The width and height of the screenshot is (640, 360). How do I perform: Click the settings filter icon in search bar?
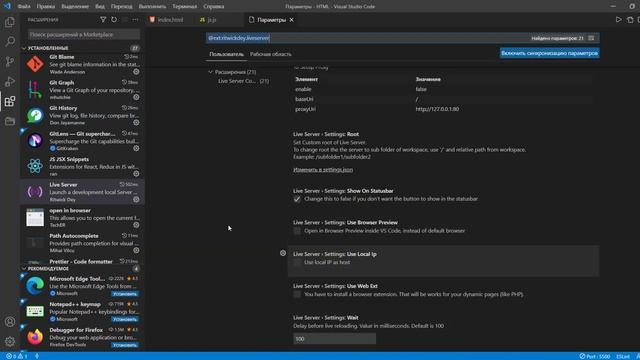591,38
